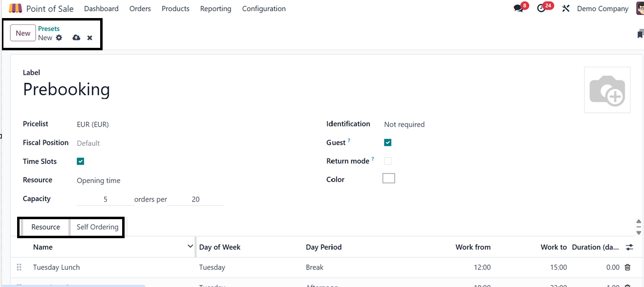Open the chat messages icon
644x287 pixels.
click(518, 9)
